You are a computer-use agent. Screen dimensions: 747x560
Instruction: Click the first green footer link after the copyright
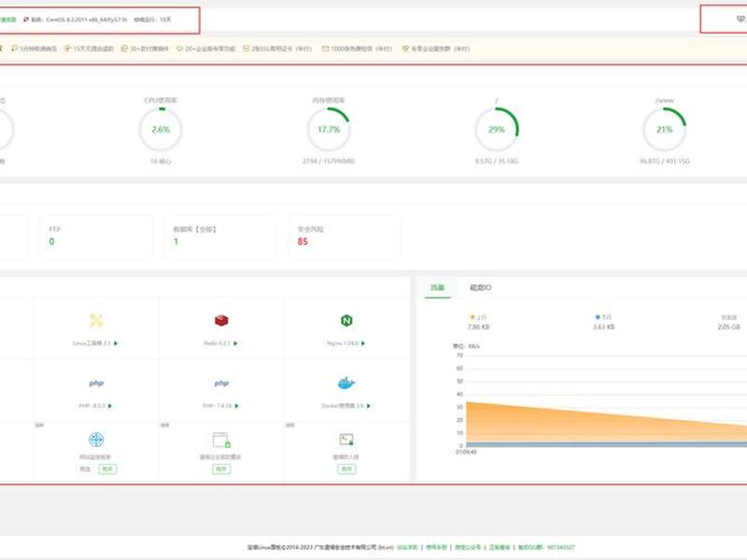tap(407, 548)
